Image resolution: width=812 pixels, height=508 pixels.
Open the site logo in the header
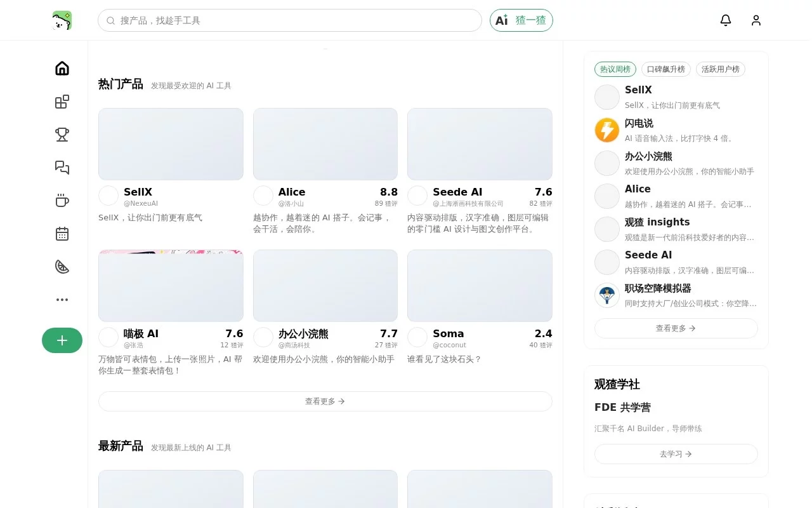pos(62,20)
